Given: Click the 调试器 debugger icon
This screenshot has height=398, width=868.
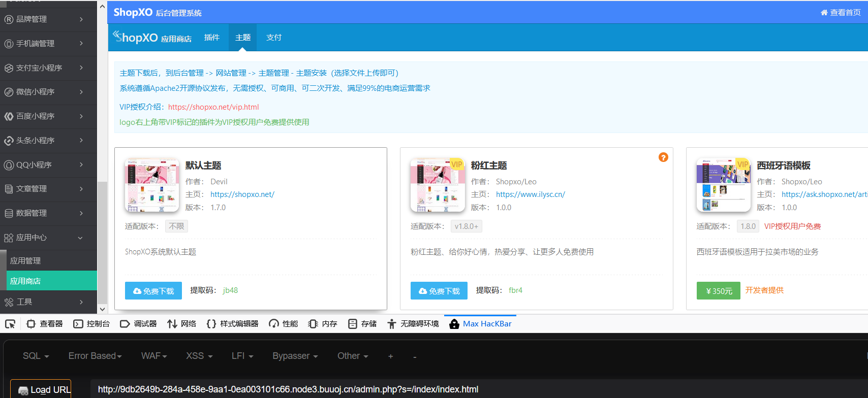Looking at the screenshot, I should click(x=125, y=324).
